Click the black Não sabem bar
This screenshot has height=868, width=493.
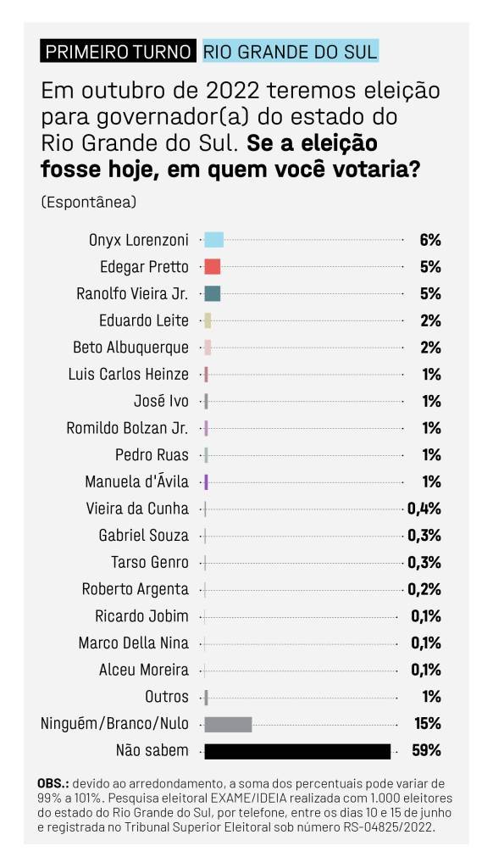(297, 751)
